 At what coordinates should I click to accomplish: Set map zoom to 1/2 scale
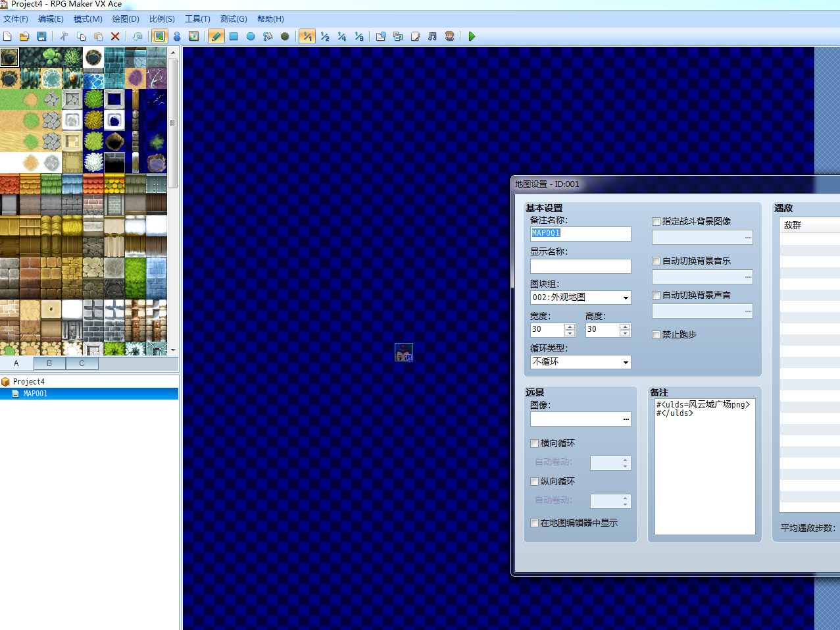click(325, 36)
